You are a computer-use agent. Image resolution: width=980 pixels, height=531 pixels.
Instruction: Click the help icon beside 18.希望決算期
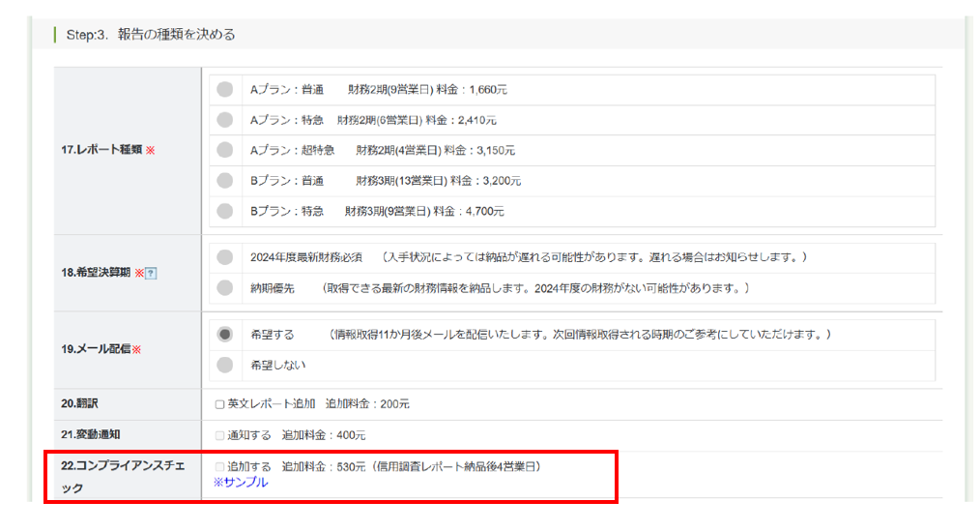pos(151,273)
